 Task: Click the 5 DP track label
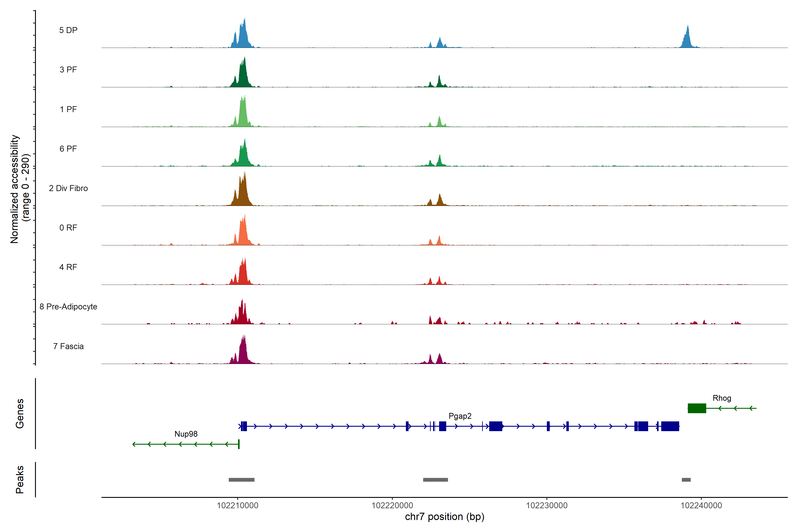(68, 30)
